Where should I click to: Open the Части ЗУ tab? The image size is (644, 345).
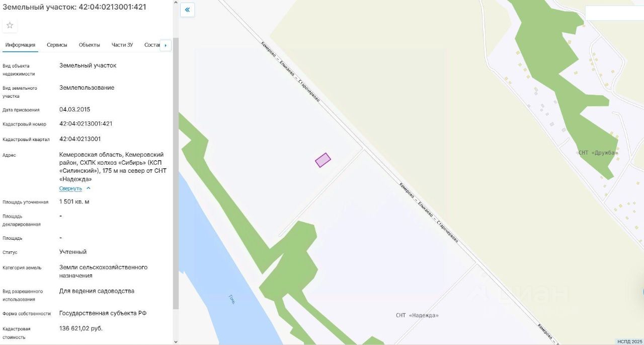point(122,45)
